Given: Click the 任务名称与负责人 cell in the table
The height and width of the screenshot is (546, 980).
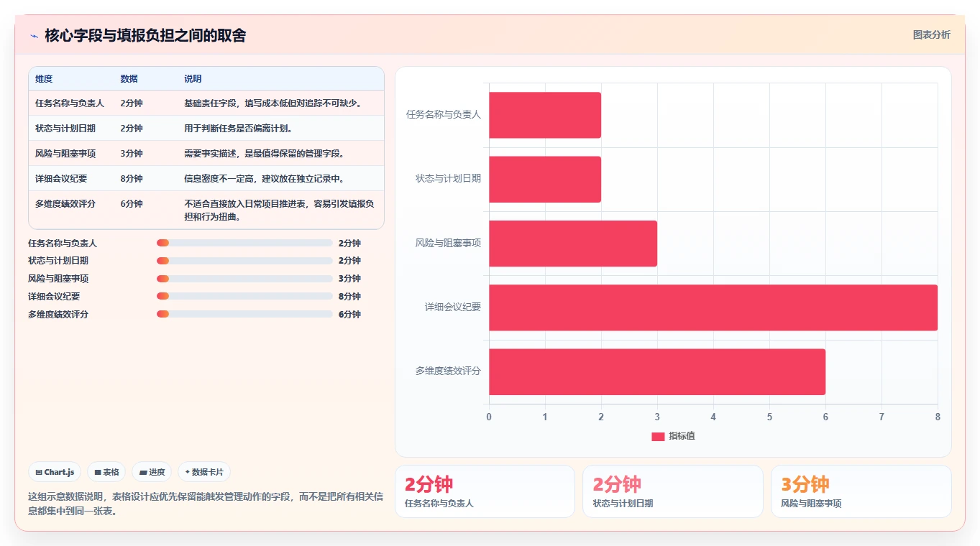Looking at the screenshot, I should pos(70,103).
